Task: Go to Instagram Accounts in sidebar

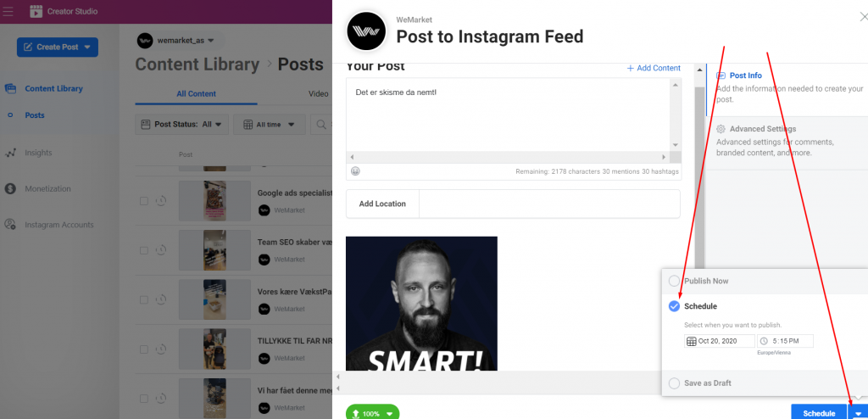Action: (x=58, y=225)
